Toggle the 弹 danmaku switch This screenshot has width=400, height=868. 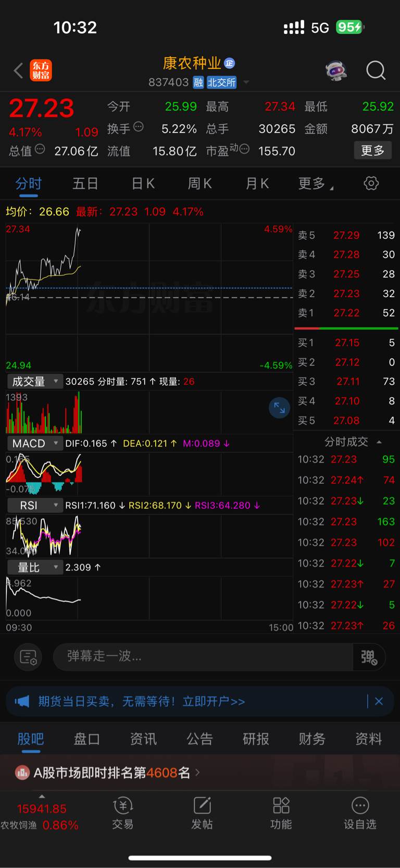click(x=369, y=657)
